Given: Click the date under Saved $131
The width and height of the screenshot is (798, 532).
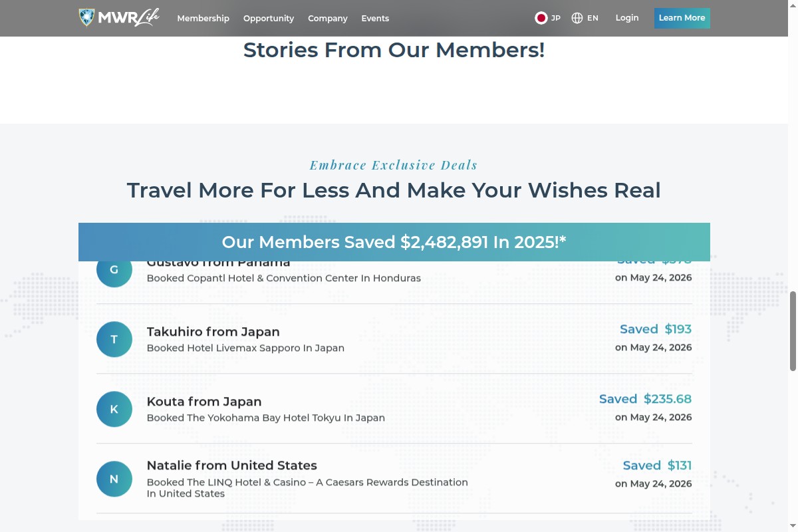Looking at the screenshot, I should 653,483.
